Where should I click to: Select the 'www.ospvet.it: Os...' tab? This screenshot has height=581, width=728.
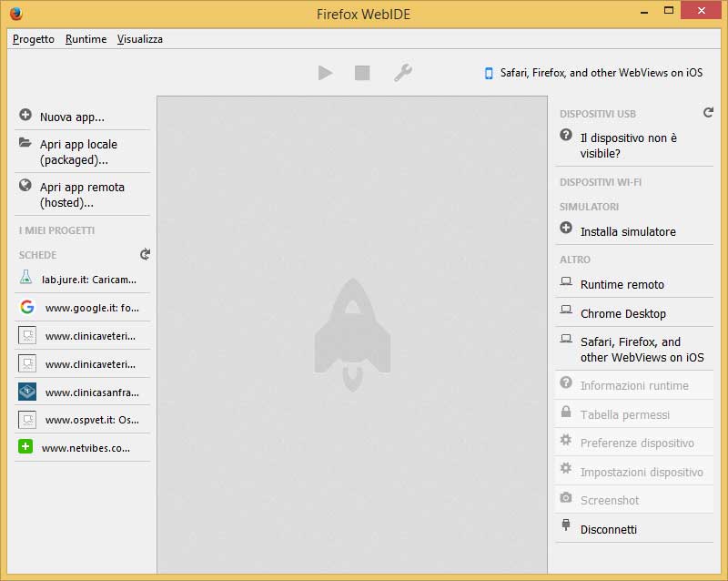tap(83, 420)
